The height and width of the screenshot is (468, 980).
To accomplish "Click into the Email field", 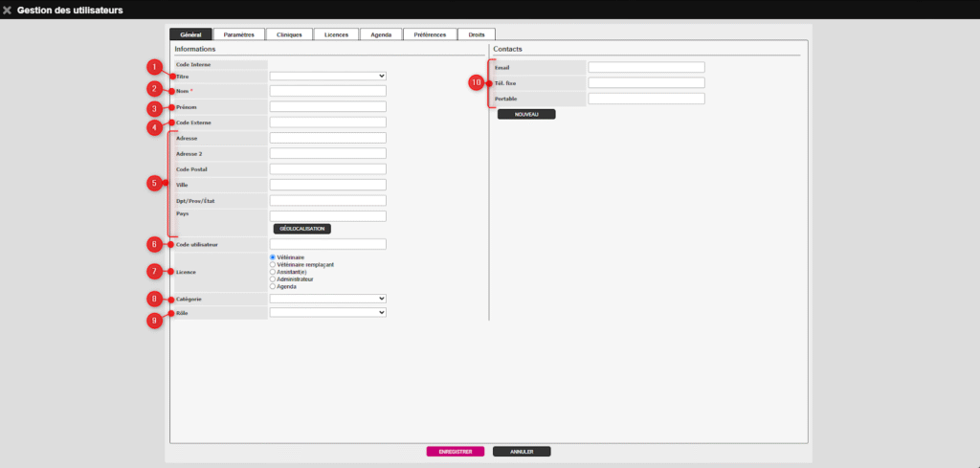I will tap(646, 67).
